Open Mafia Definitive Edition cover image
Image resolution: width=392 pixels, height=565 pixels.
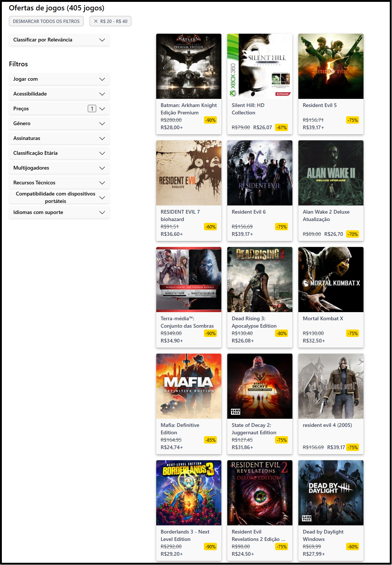pos(189,386)
